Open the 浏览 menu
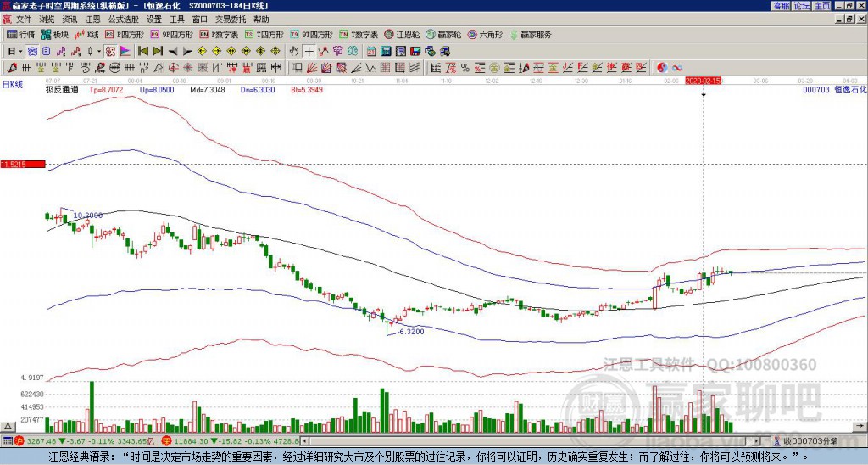The width and height of the screenshot is (868, 465). click(47, 20)
